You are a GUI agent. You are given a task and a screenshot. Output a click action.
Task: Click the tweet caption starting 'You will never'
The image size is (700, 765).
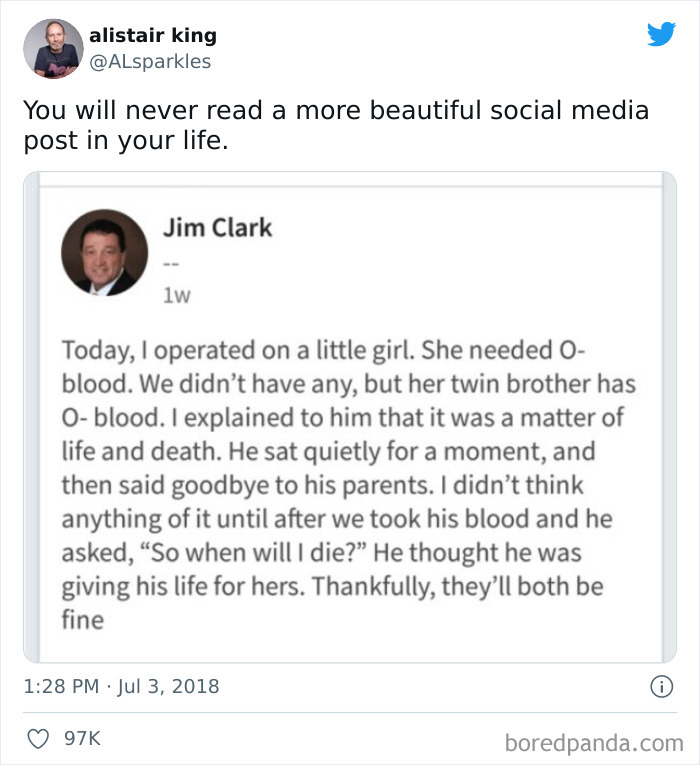(336, 125)
